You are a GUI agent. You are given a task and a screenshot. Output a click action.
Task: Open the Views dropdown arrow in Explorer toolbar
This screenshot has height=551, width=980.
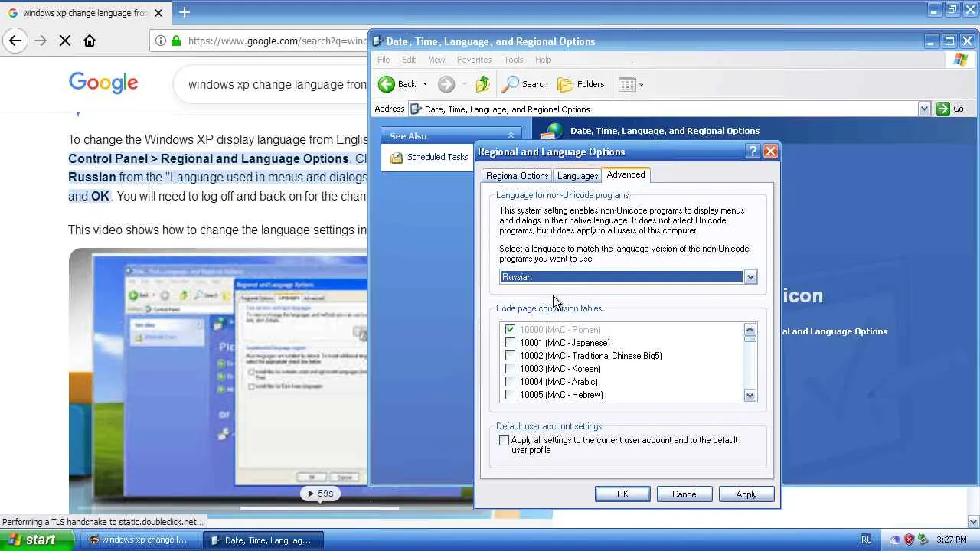coord(642,84)
